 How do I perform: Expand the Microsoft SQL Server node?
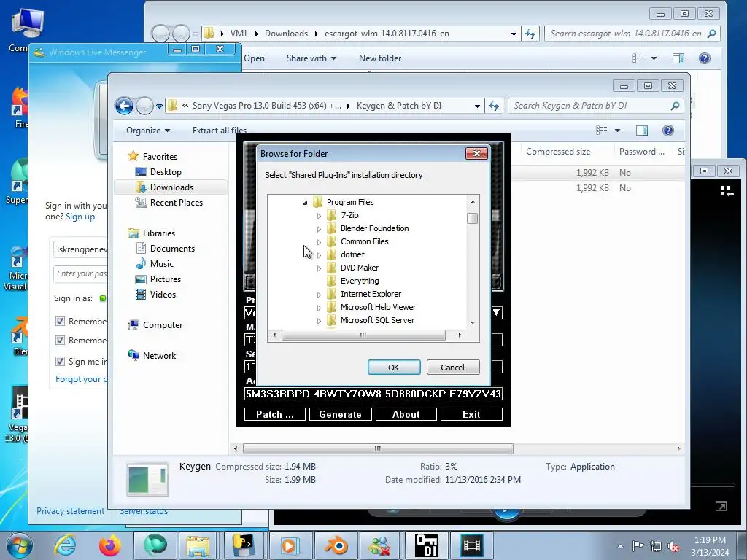(x=319, y=321)
